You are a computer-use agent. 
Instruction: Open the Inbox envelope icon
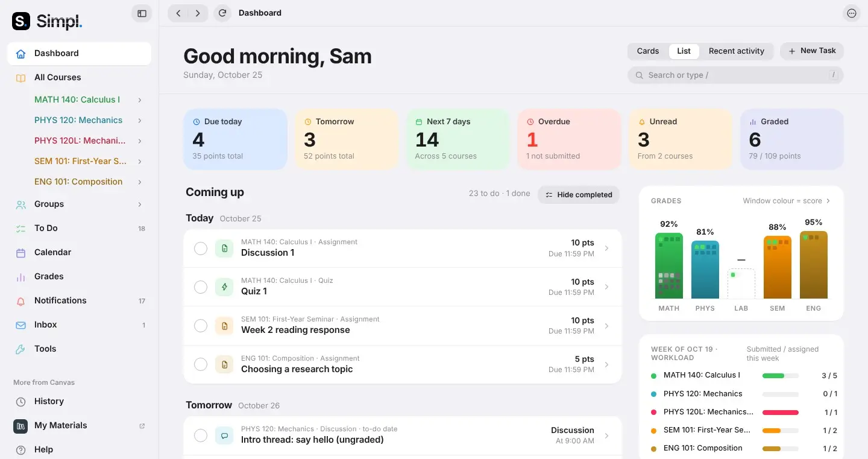coord(21,325)
